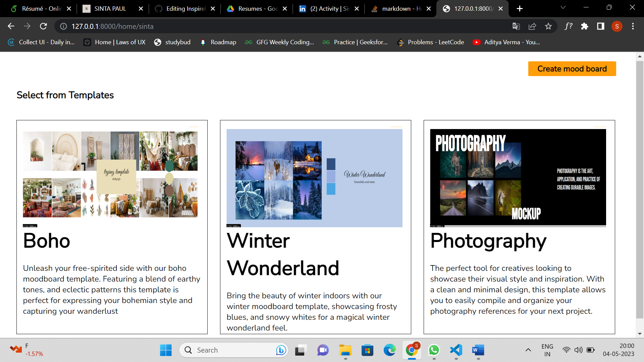The width and height of the screenshot is (644, 362).
Task: Open the share icon in the toolbar
Action: coord(533,26)
